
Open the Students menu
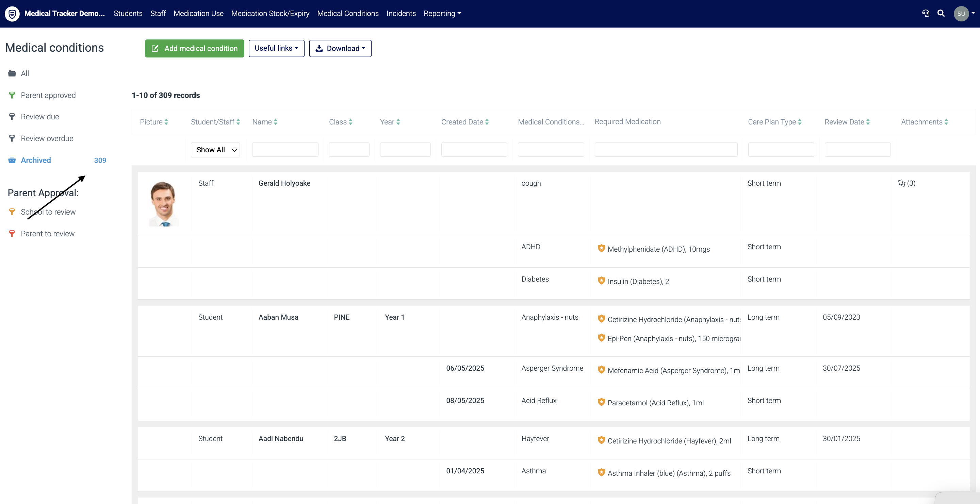(128, 14)
